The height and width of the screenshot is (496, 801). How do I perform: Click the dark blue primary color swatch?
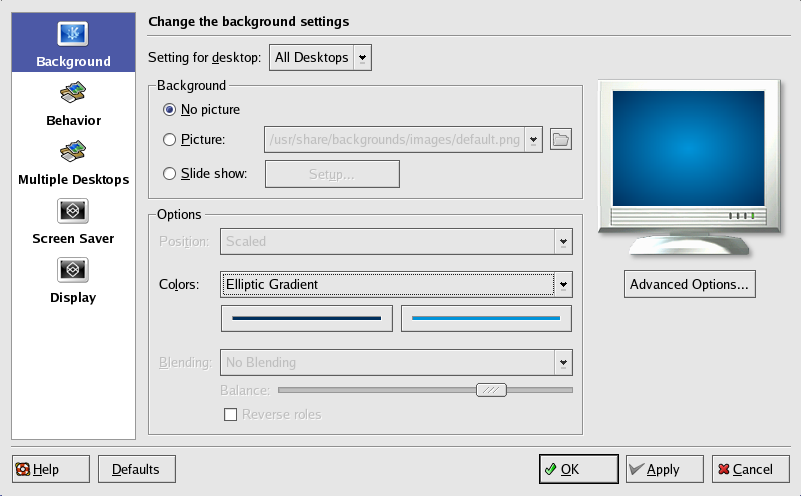click(306, 319)
